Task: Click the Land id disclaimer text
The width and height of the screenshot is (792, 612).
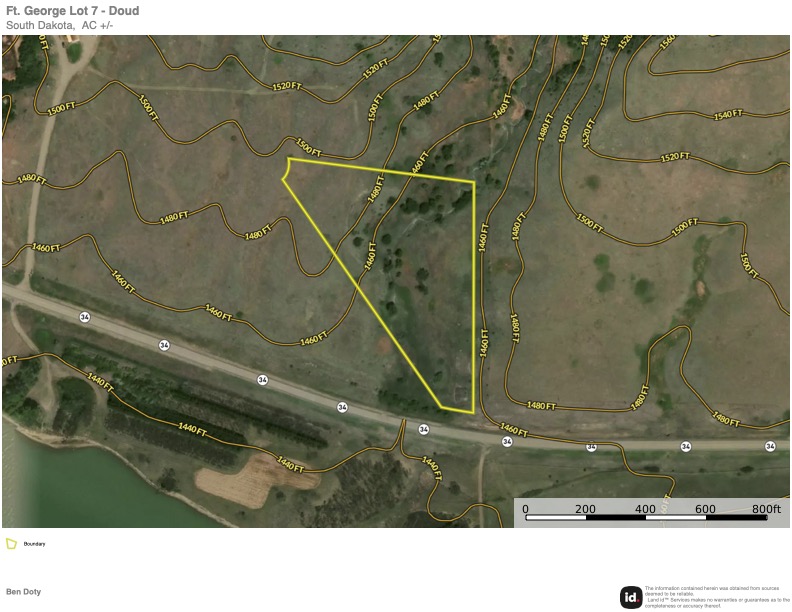Action: click(x=717, y=597)
